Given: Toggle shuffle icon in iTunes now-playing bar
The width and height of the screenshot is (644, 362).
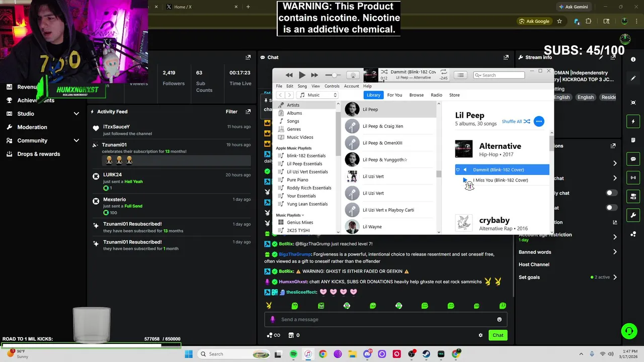Looking at the screenshot, I should [x=384, y=72].
